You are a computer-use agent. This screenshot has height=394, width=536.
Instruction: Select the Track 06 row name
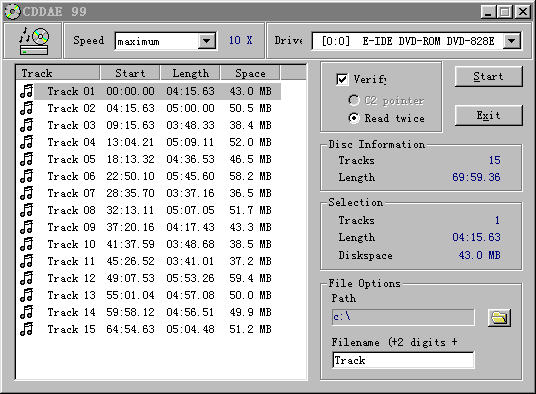(71, 176)
